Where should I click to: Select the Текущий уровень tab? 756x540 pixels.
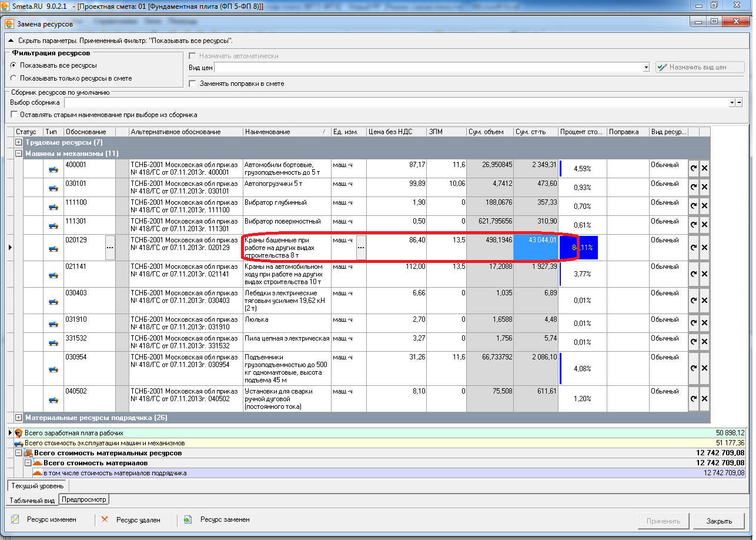[x=38, y=486]
